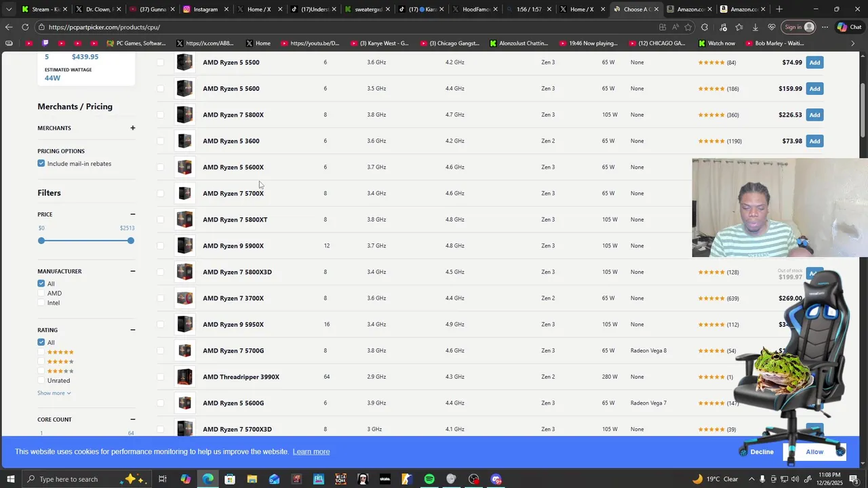
Task: Click the minimum price slider handle
Action: (41, 241)
